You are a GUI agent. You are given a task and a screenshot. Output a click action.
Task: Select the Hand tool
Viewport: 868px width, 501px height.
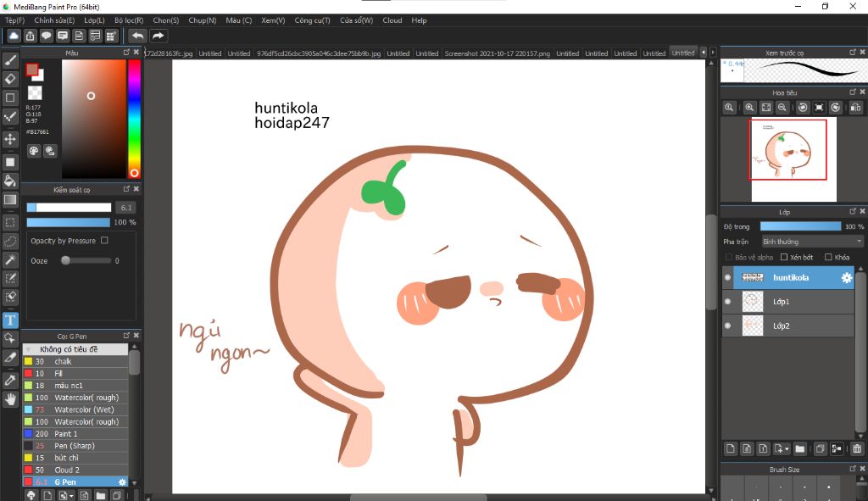10,398
